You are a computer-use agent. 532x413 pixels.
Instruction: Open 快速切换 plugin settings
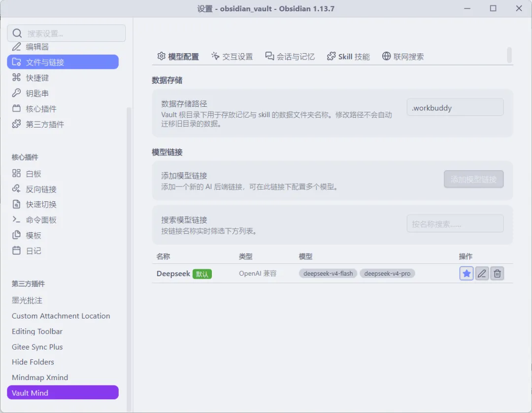(63, 204)
